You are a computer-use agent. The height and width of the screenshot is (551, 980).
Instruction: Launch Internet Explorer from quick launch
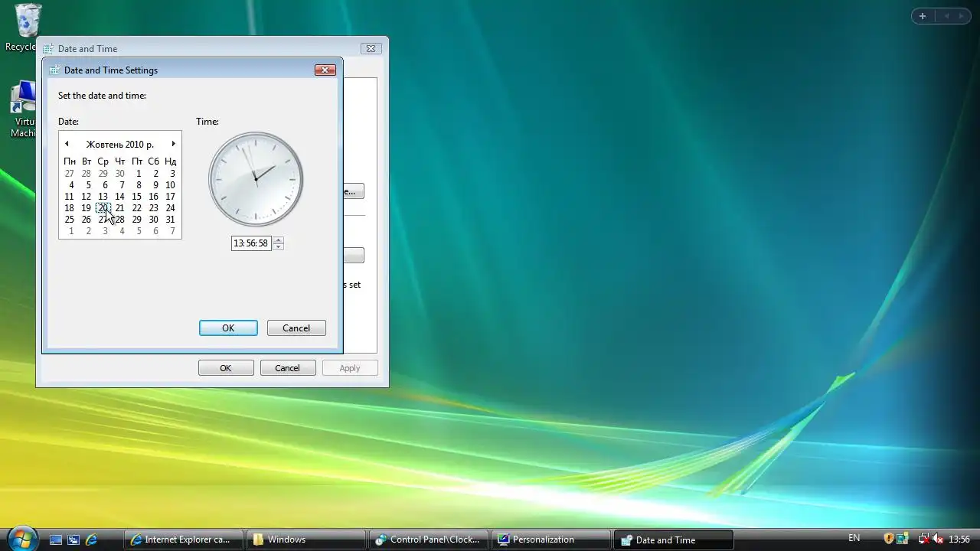coord(91,540)
